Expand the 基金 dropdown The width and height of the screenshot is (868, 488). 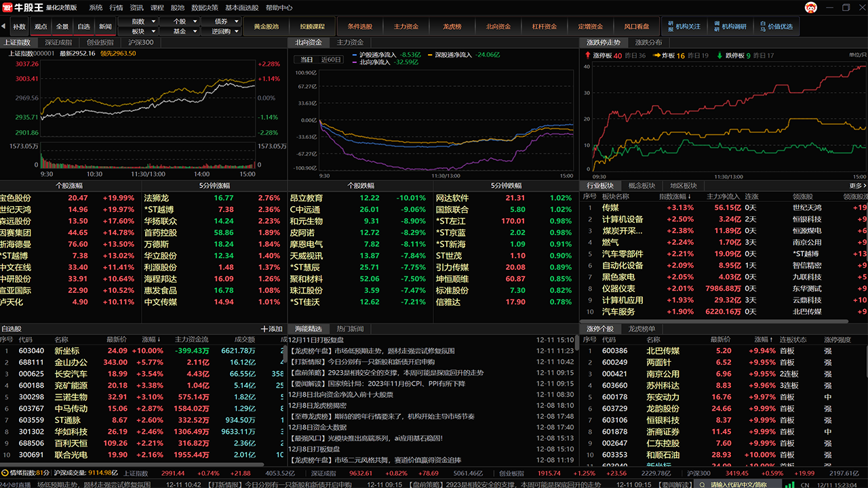(x=180, y=31)
